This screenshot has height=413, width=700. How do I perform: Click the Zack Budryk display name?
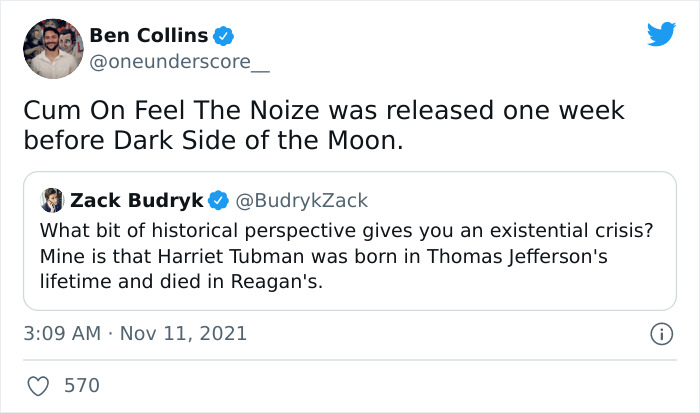pos(137,200)
